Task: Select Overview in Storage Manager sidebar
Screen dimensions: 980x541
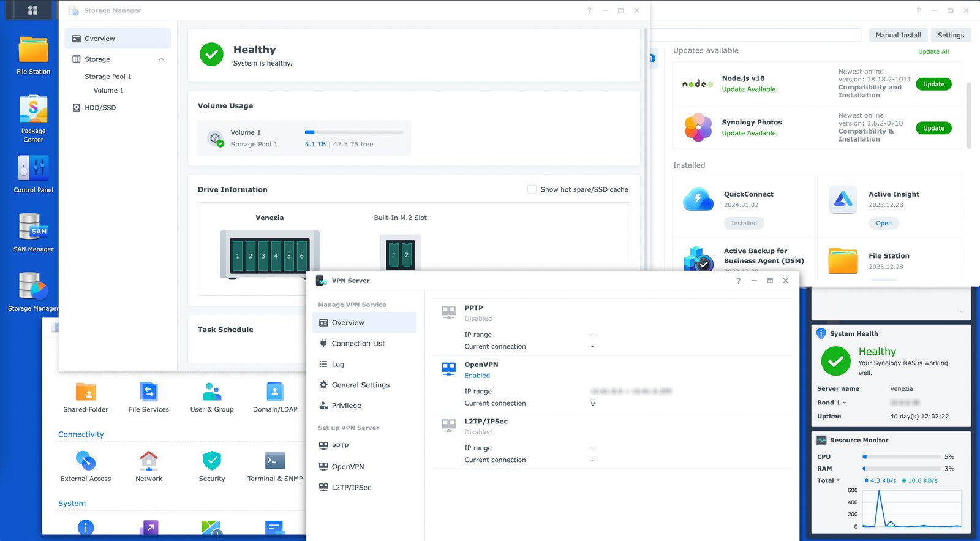Action: click(x=118, y=39)
